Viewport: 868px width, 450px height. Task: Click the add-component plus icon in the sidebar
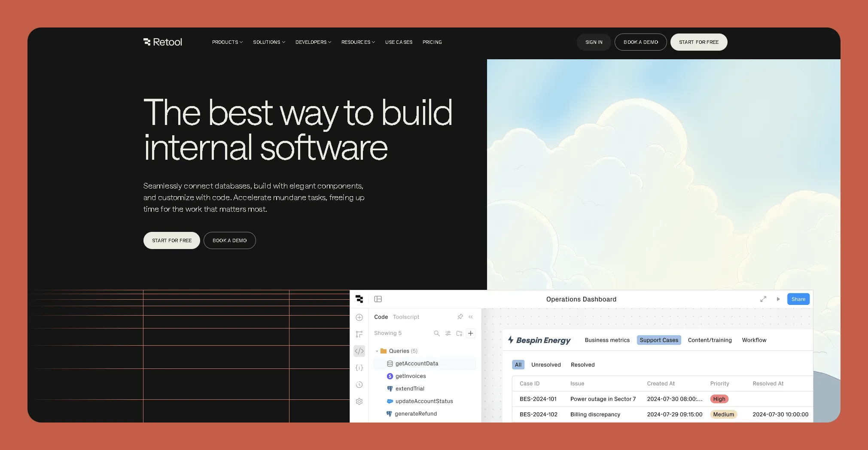point(359,317)
